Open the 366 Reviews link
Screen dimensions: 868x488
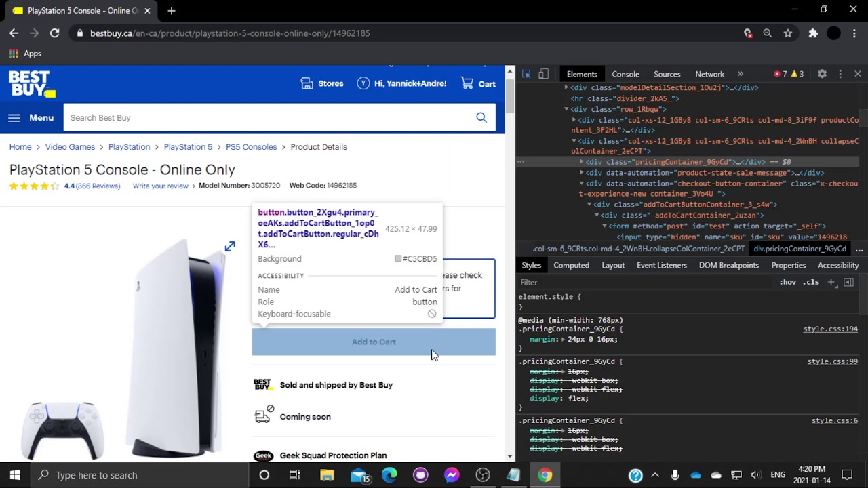pyautogui.click(x=98, y=186)
